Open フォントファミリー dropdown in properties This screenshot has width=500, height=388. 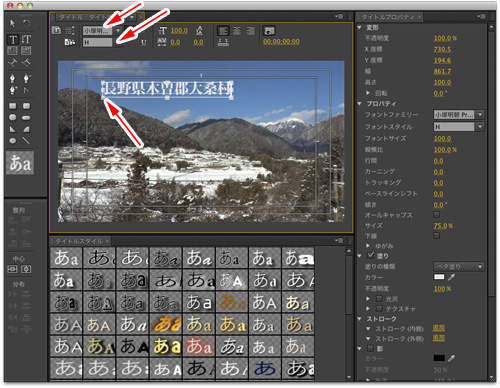[x=458, y=115]
